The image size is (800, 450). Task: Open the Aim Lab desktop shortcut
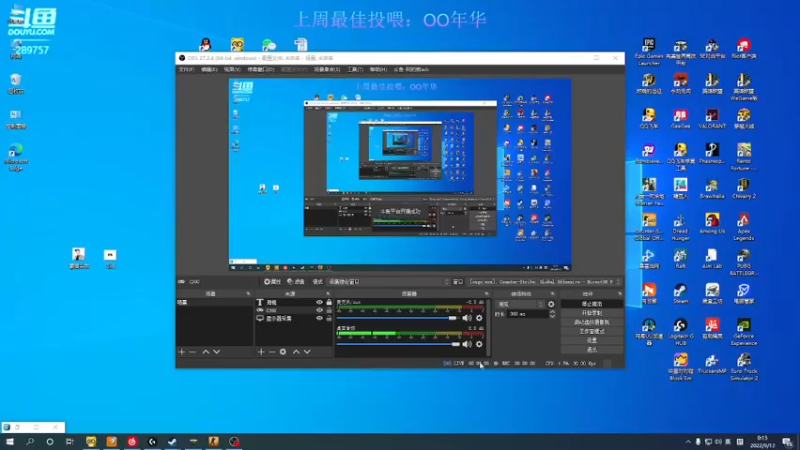pyautogui.click(x=712, y=259)
